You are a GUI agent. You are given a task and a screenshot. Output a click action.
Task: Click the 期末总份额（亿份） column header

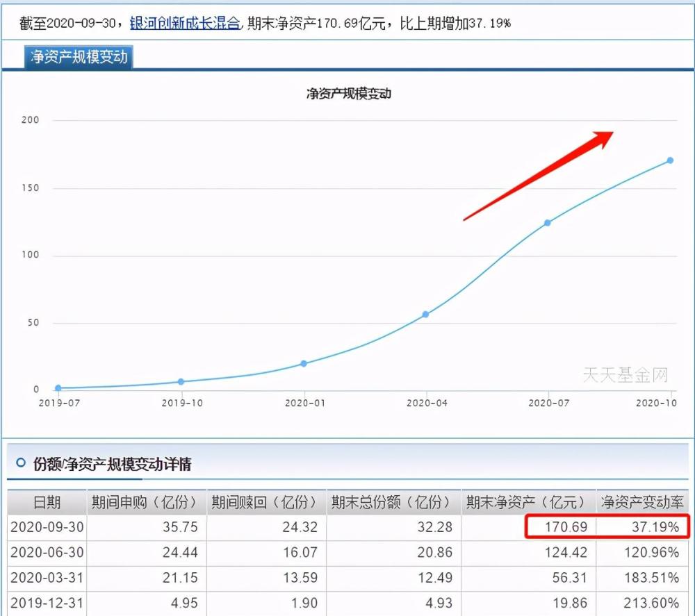click(394, 502)
